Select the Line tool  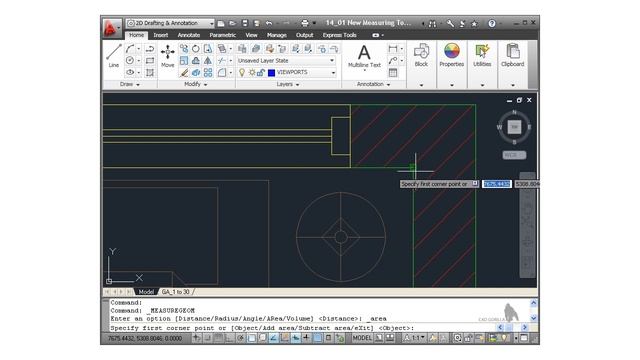point(113,56)
